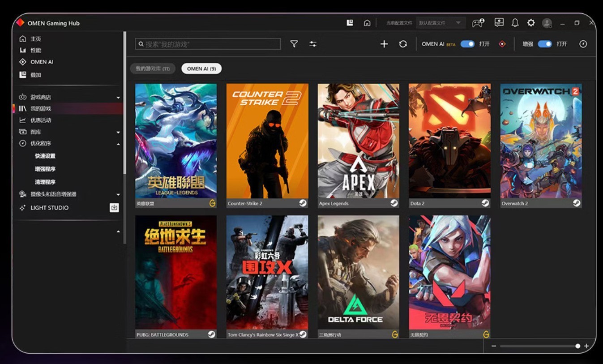603x364 pixels.
Task: Switch to the 我的游戏库 (11) tab
Action: [x=153, y=69]
